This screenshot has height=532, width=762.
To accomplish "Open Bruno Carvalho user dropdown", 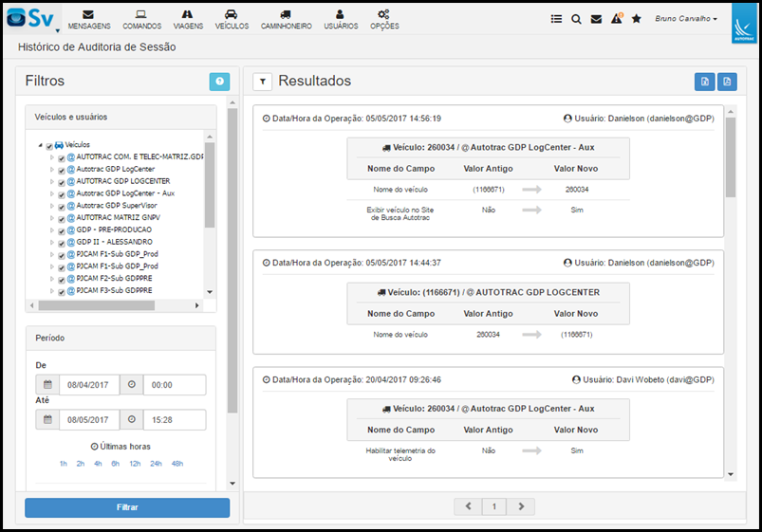I will (x=686, y=18).
